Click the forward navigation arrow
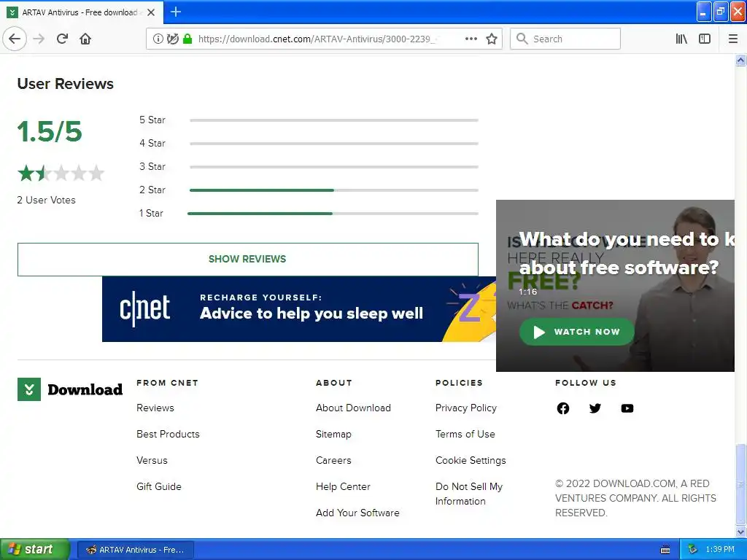The width and height of the screenshot is (747, 560). (39, 39)
